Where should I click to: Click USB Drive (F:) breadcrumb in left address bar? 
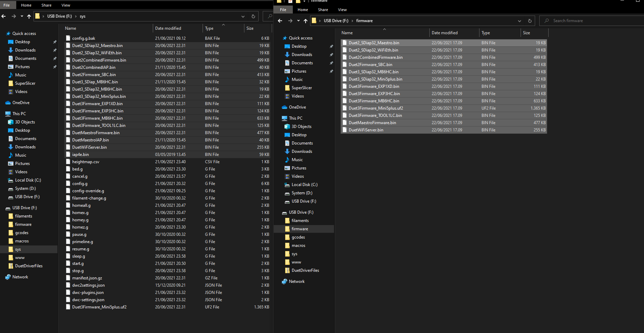59,16
